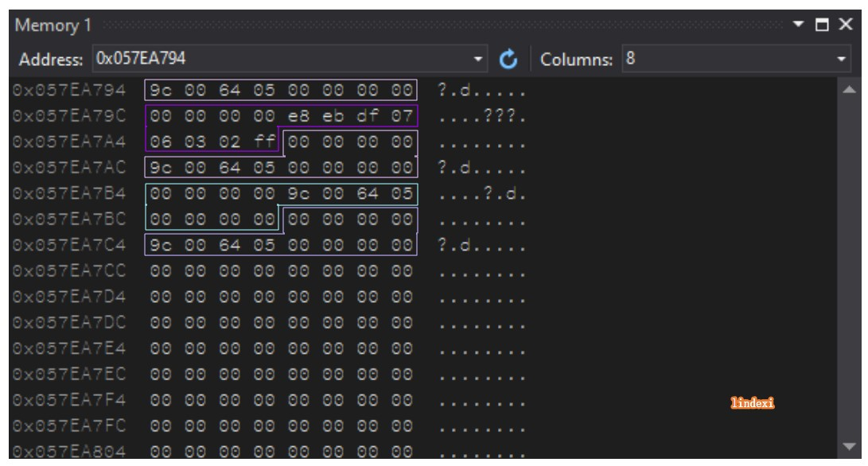Select the Memory 1 title tab
Screen dimensions: 868x466
point(53,25)
